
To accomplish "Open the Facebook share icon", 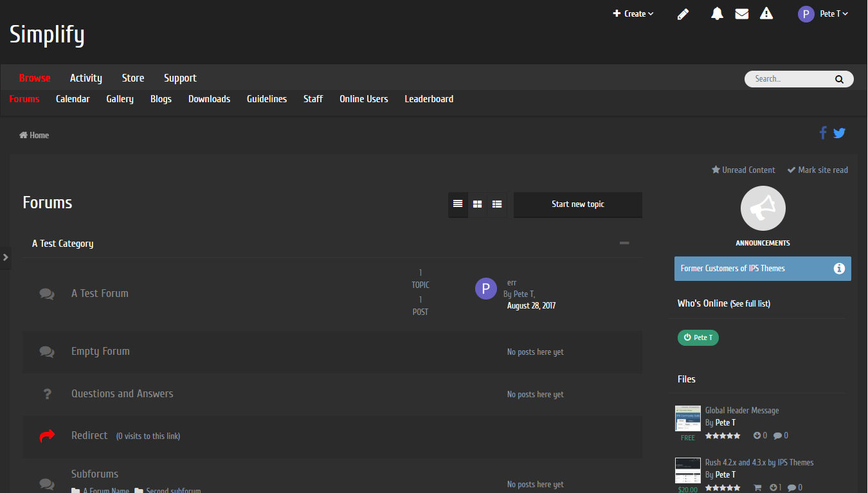I will coord(822,133).
